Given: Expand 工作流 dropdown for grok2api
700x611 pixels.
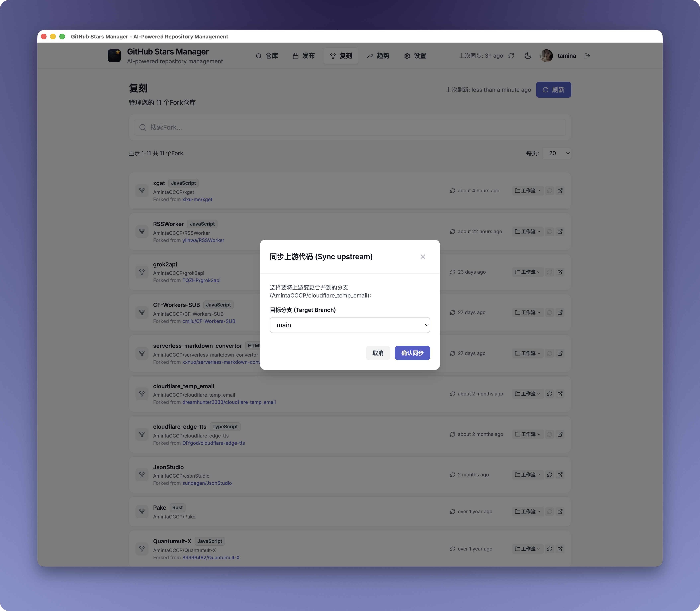Looking at the screenshot, I should click(x=527, y=272).
